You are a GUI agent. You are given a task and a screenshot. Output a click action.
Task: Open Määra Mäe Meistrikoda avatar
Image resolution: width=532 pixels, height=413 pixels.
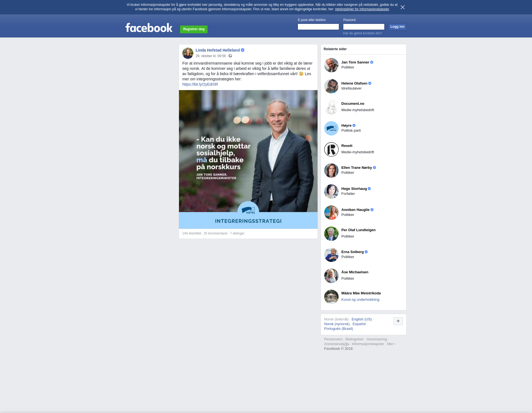[331, 297]
